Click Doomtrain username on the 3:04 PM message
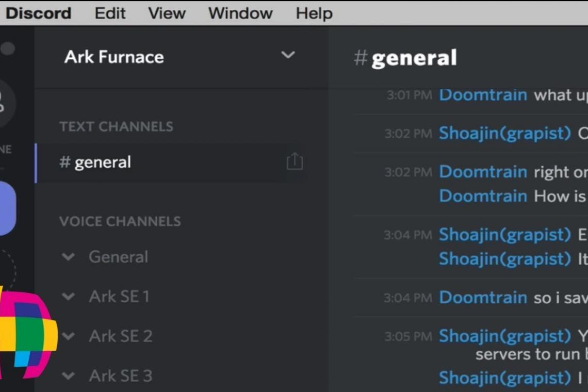Image resolution: width=588 pixels, height=392 pixels. [483, 298]
